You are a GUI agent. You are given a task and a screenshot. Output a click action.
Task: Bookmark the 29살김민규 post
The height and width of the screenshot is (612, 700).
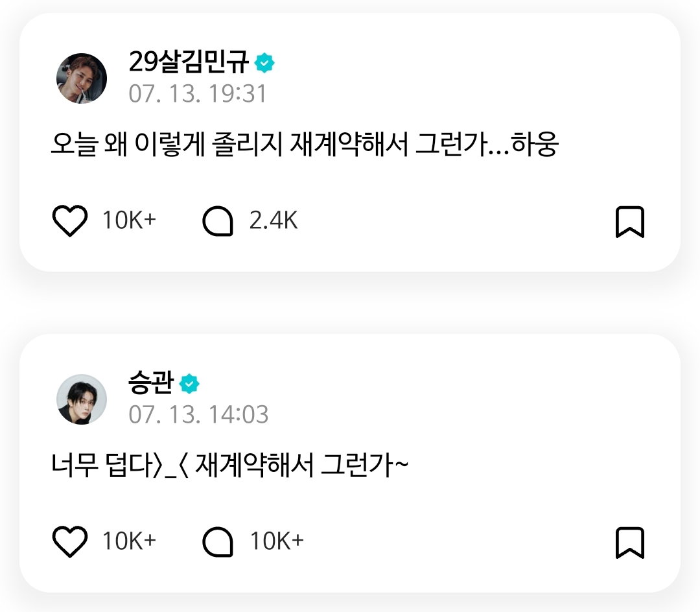pos(630,222)
